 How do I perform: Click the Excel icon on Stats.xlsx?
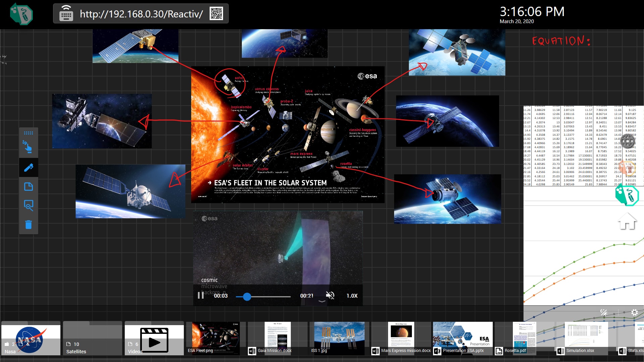(x=622, y=351)
